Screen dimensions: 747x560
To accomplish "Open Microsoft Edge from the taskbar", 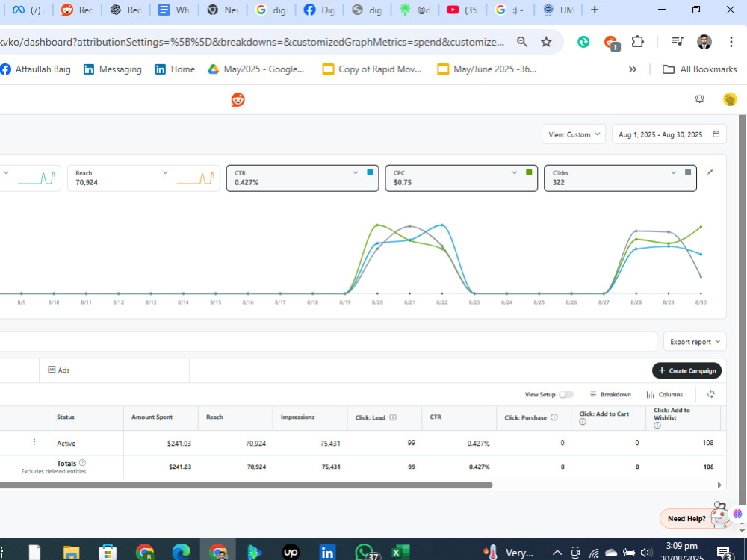I will pos(181,552).
